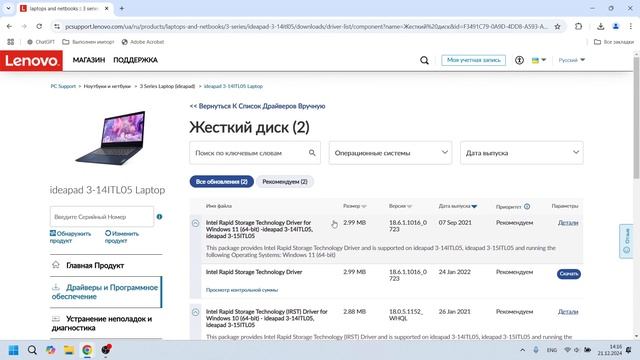Open Просмотр контрольной суммы link
This screenshot has width=640, height=360.
pyautogui.click(x=242, y=290)
